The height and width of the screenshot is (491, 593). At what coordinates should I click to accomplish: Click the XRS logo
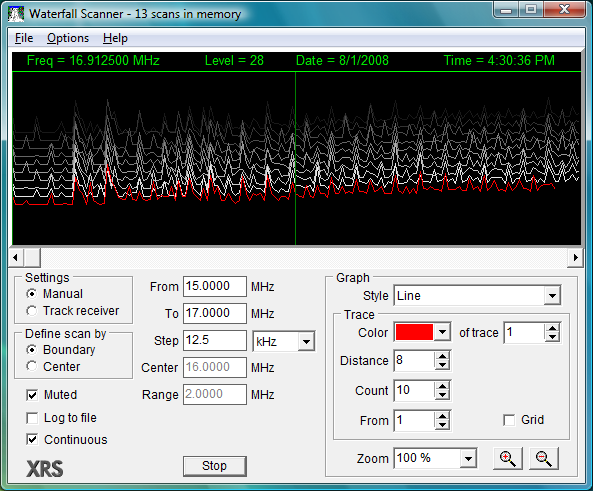click(x=45, y=469)
